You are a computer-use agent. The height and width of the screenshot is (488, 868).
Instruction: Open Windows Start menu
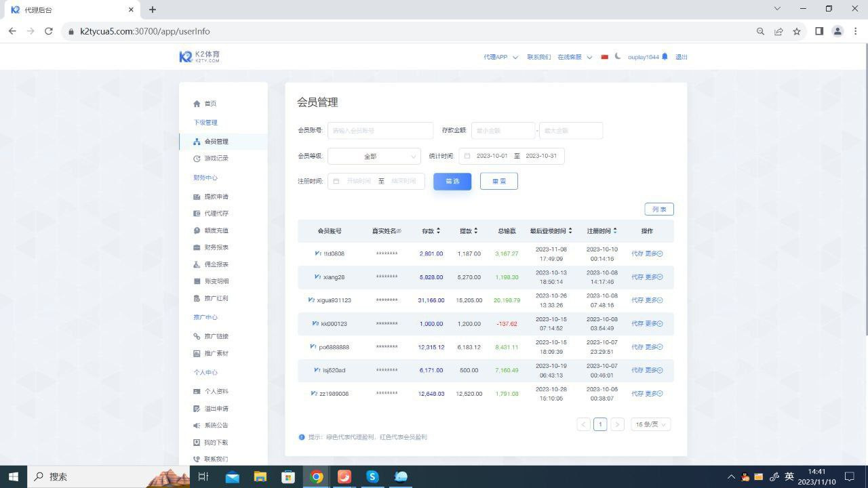(14, 476)
